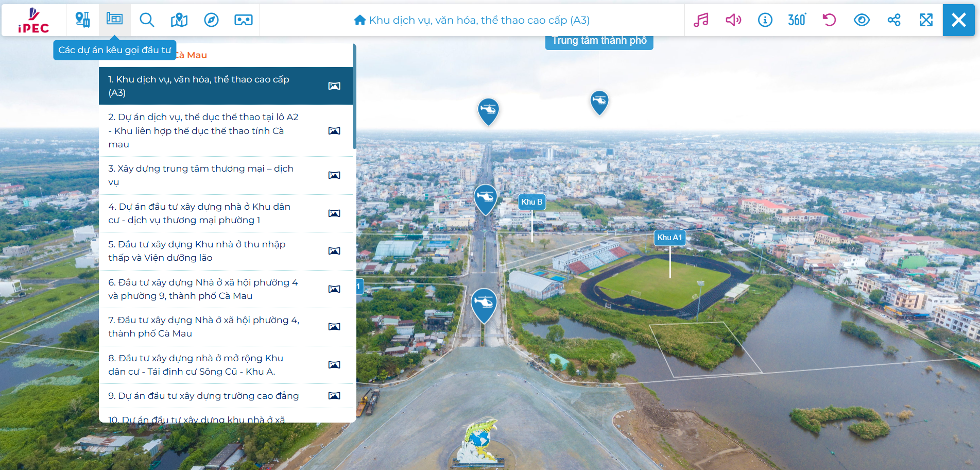Click the project list scrollbar
The width and height of the screenshot is (980, 470).
[x=354, y=97]
